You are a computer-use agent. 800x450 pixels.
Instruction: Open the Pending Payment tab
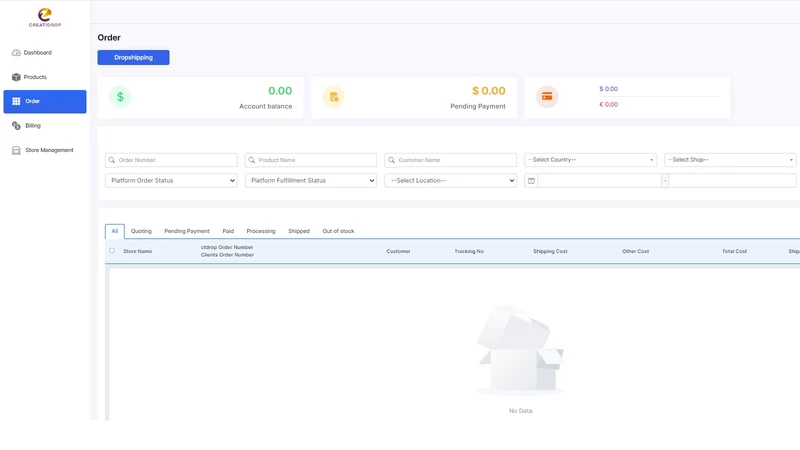pos(187,231)
